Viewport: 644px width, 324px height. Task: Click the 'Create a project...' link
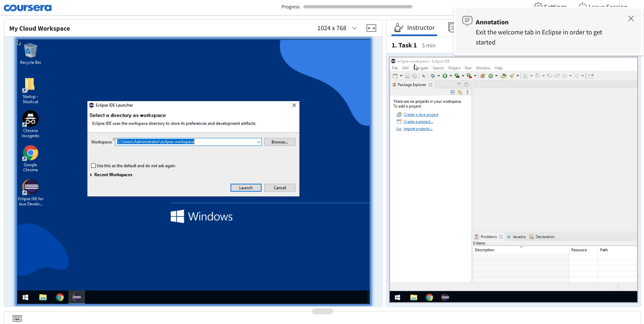(x=418, y=122)
